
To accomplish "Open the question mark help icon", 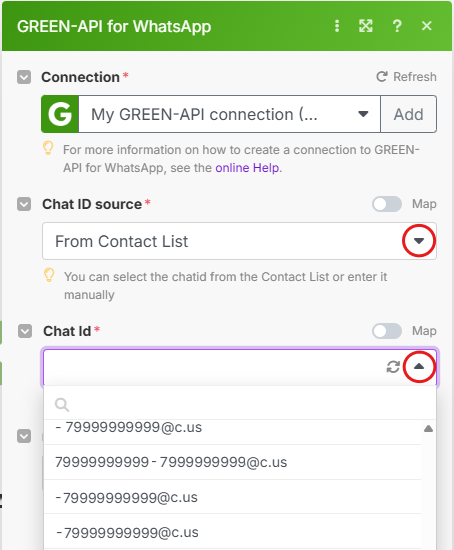I will pyautogui.click(x=397, y=26).
